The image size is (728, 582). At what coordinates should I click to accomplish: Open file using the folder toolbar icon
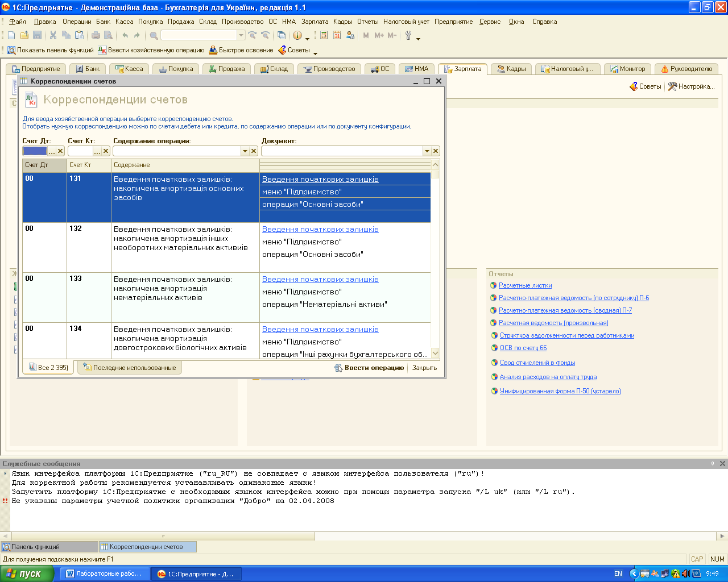24,35
